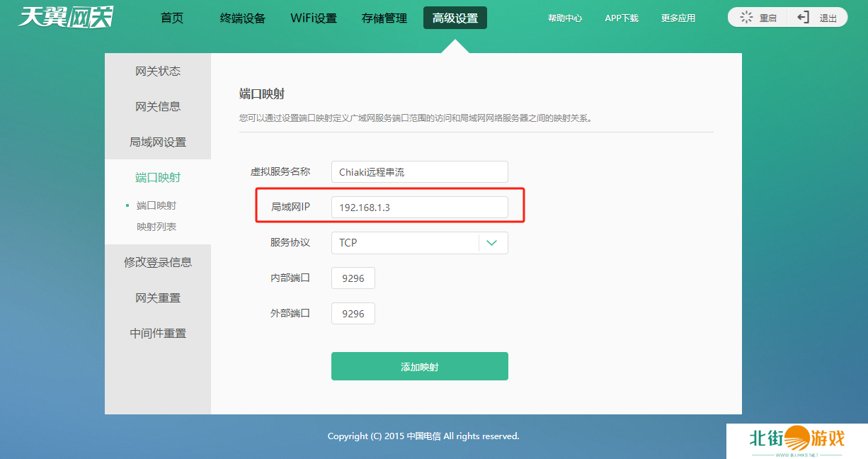The height and width of the screenshot is (459, 868).
Task: Open 更多应用 link
Action: pyautogui.click(x=678, y=18)
